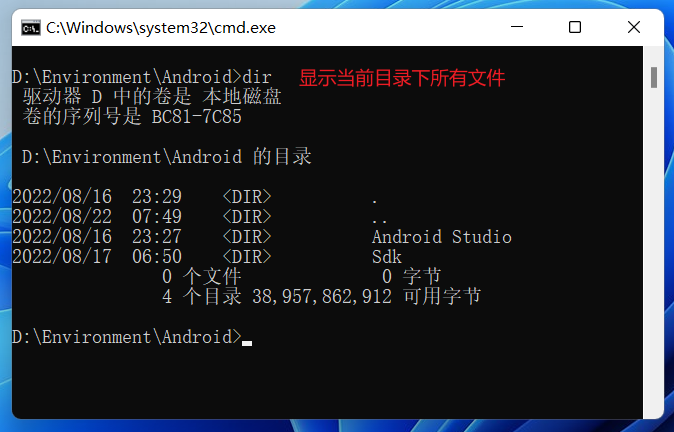Image resolution: width=674 pixels, height=432 pixels.
Task: Click the date 2022/08/22 in the listing
Action: [62, 217]
